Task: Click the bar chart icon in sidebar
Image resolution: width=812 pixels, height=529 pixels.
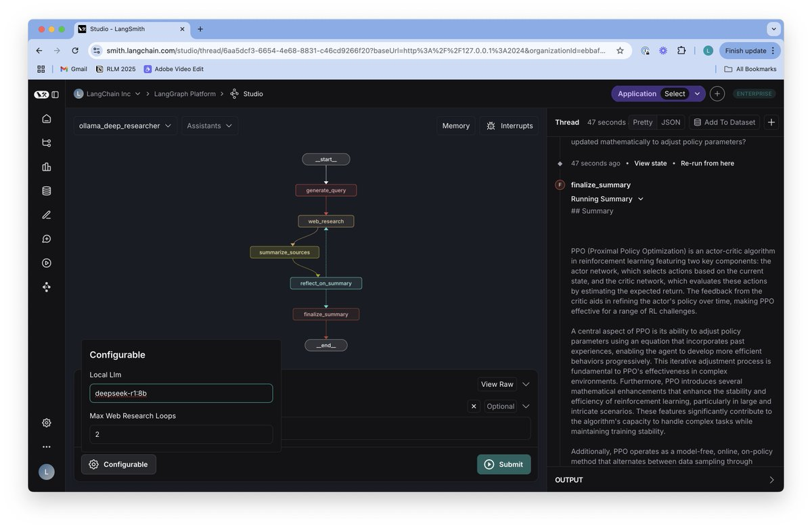Action: coord(47,167)
